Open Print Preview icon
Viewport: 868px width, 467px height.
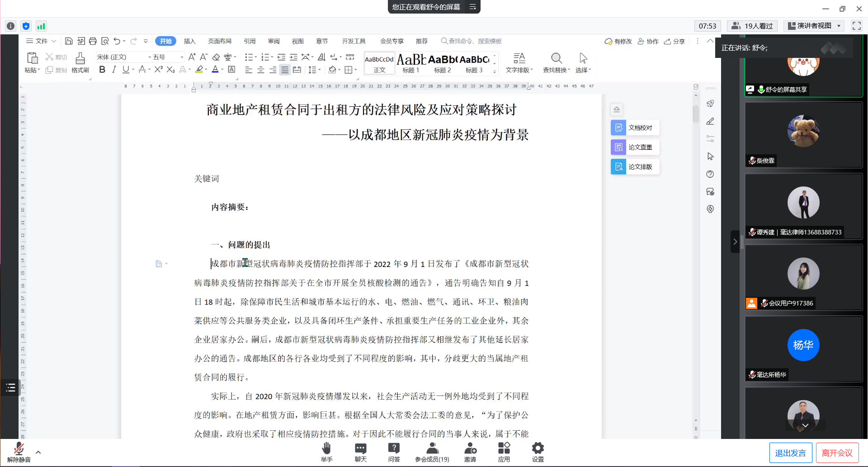click(x=105, y=41)
